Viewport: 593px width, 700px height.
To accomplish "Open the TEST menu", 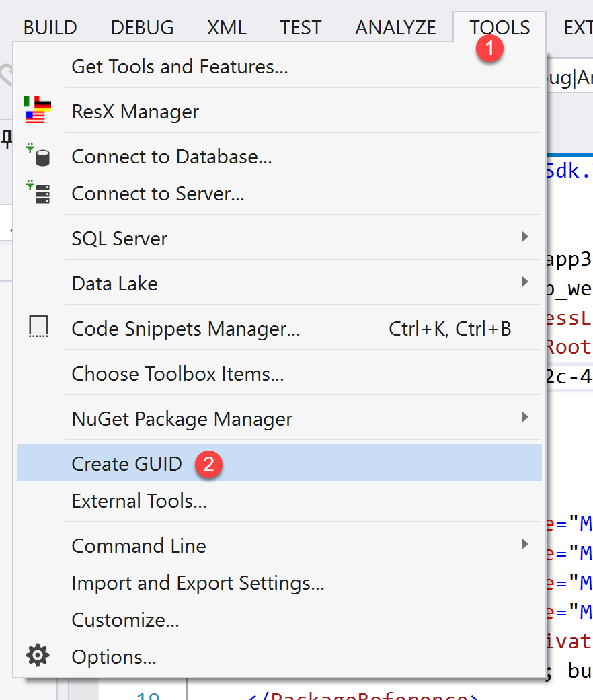I will click(301, 28).
